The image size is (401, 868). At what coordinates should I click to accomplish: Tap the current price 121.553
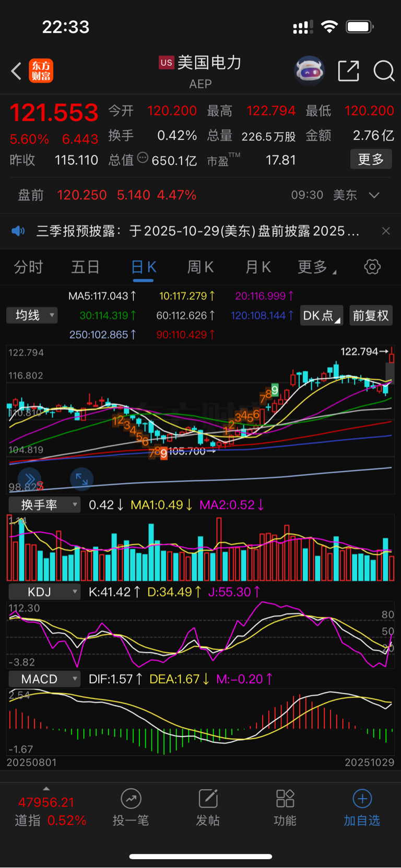(x=54, y=113)
